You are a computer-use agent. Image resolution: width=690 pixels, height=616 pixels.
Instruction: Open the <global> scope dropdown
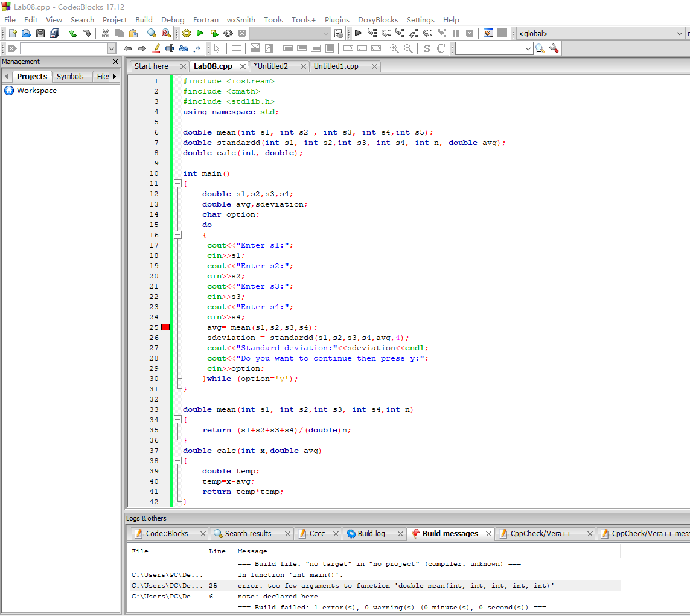point(680,34)
